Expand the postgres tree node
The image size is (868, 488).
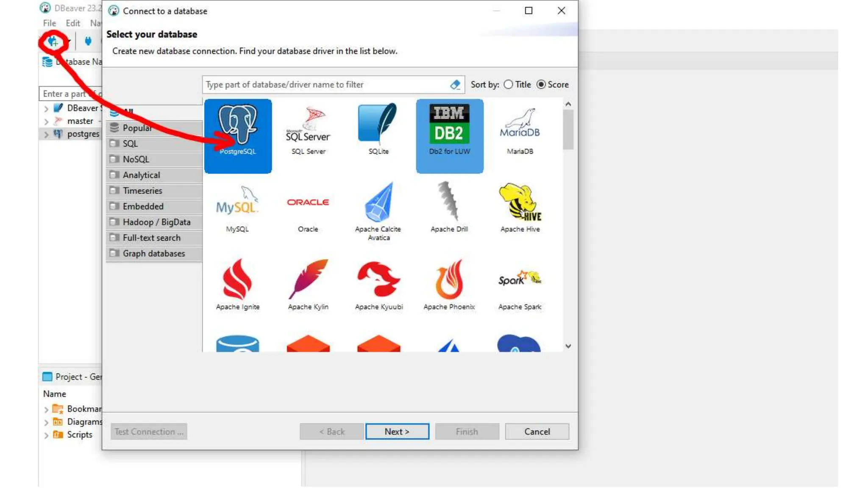pos(46,134)
